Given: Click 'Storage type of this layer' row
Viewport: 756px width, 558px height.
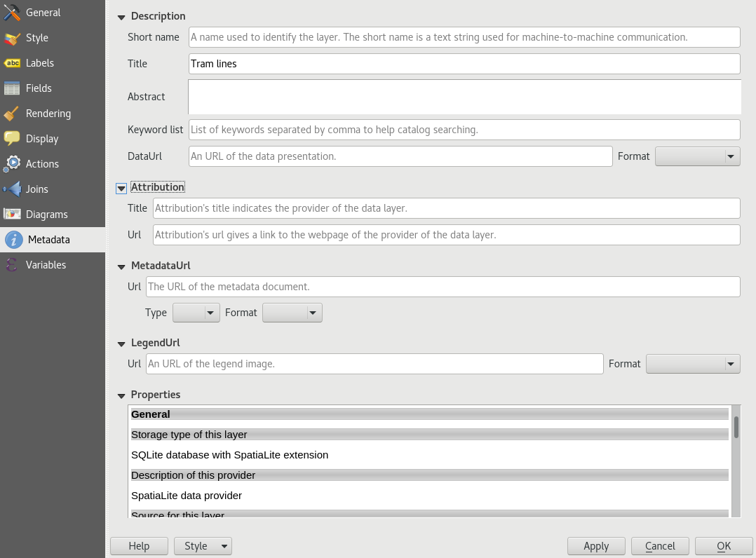Looking at the screenshot, I should (x=430, y=435).
